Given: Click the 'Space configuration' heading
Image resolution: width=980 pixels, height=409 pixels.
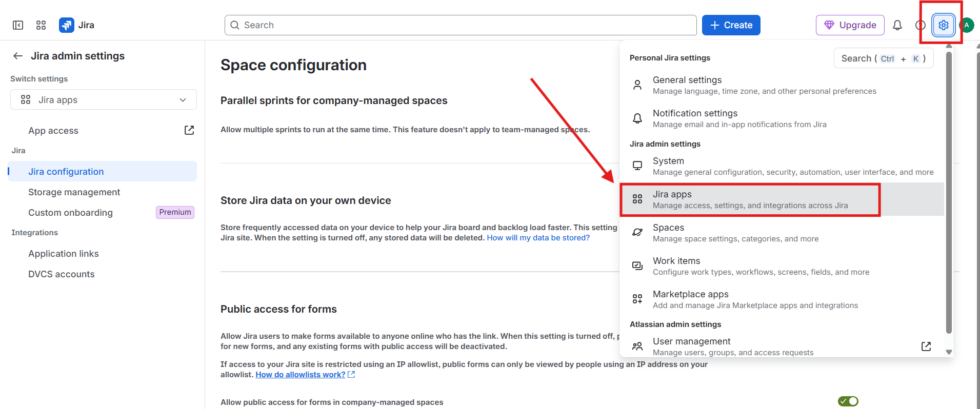Looking at the screenshot, I should click(293, 65).
